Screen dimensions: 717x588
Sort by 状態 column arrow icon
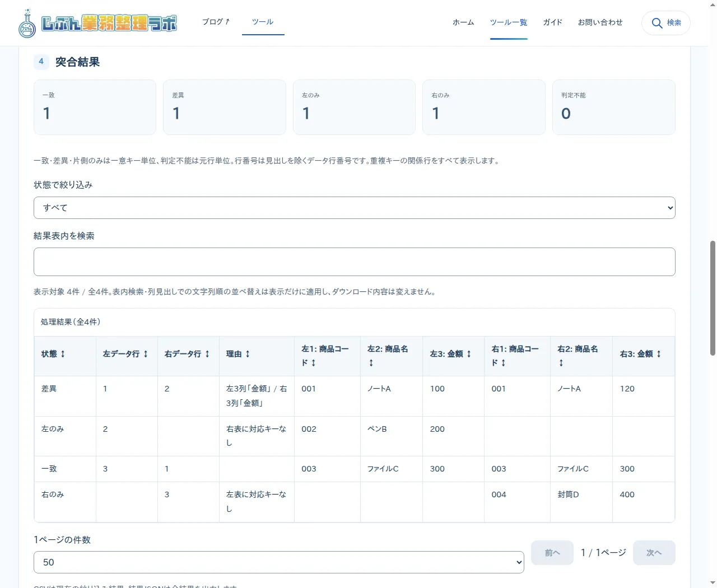[x=63, y=354]
